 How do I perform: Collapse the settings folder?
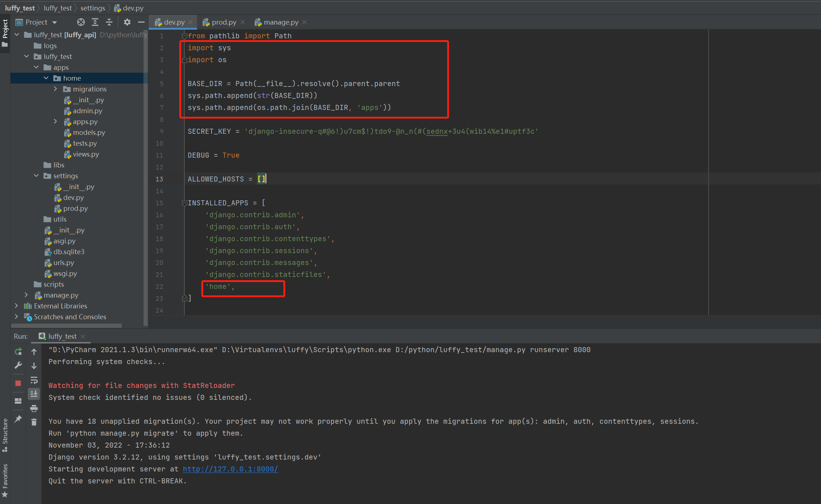click(x=36, y=176)
